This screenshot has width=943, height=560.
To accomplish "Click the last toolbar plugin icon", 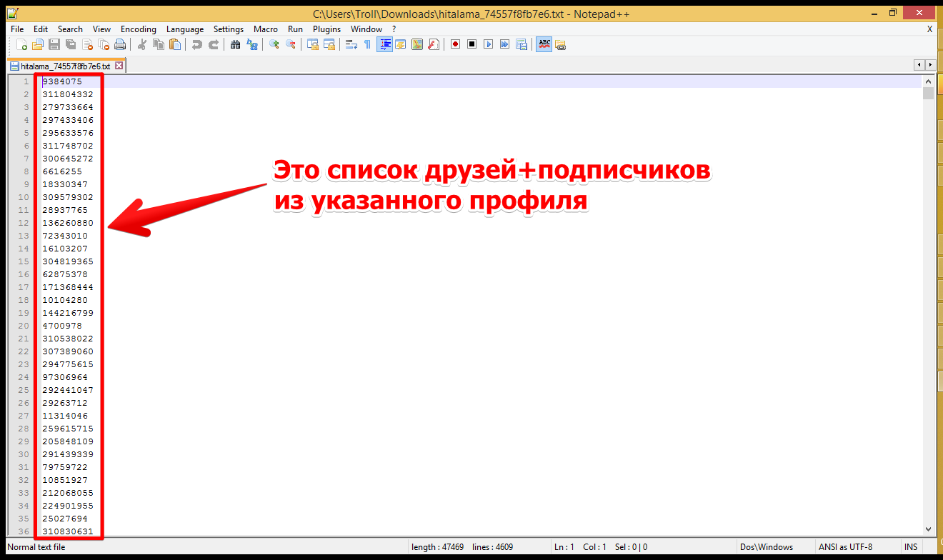I will coord(560,44).
